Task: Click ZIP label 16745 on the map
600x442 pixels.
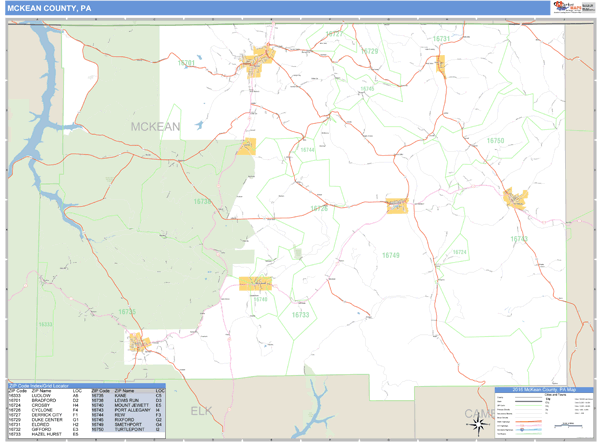Action: (367, 89)
